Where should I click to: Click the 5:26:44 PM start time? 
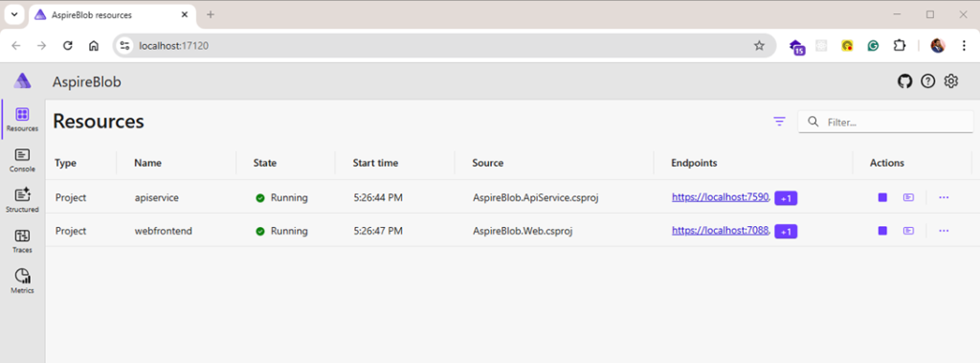pyautogui.click(x=377, y=197)
